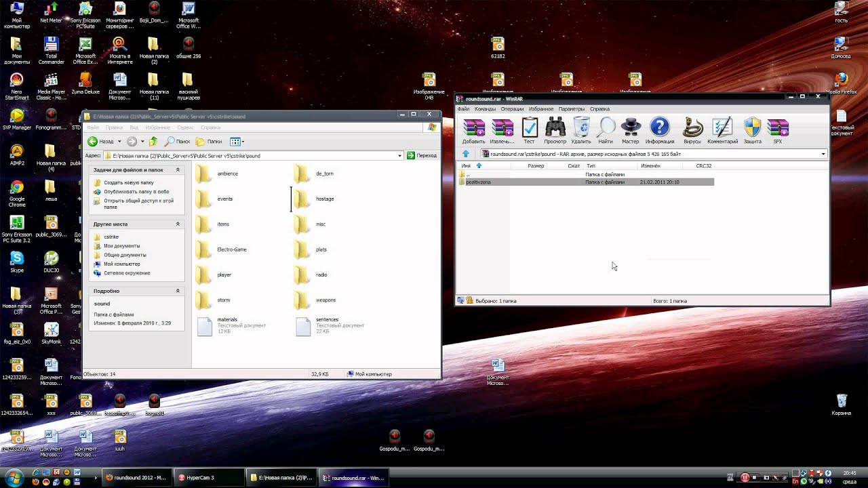Click the Skype desktop icon
The height and width of the screenshot is (488, 868).
(16, 262)
